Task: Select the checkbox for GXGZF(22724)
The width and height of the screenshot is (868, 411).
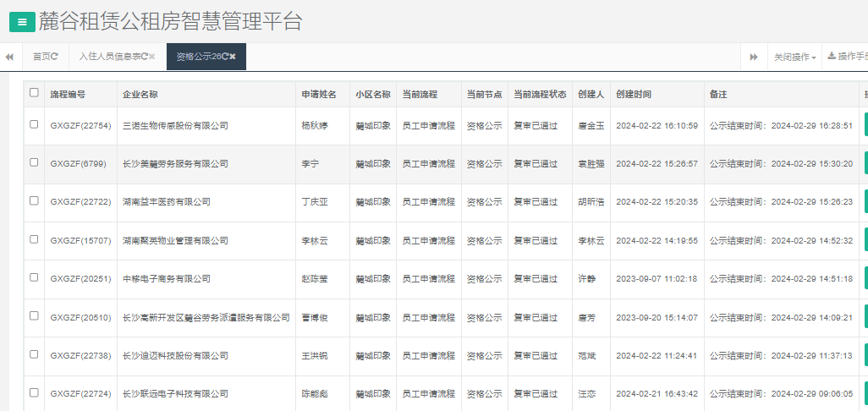Action: point(35,392)
